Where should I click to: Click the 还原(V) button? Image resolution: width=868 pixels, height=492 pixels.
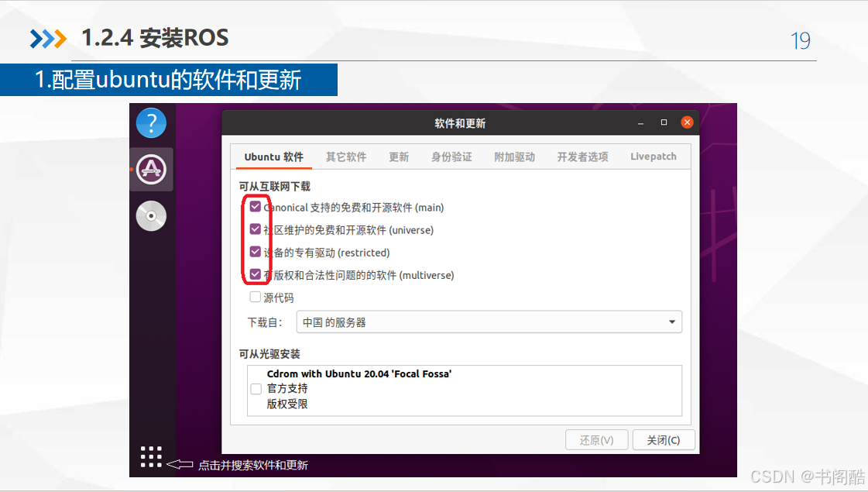point(597,440)
